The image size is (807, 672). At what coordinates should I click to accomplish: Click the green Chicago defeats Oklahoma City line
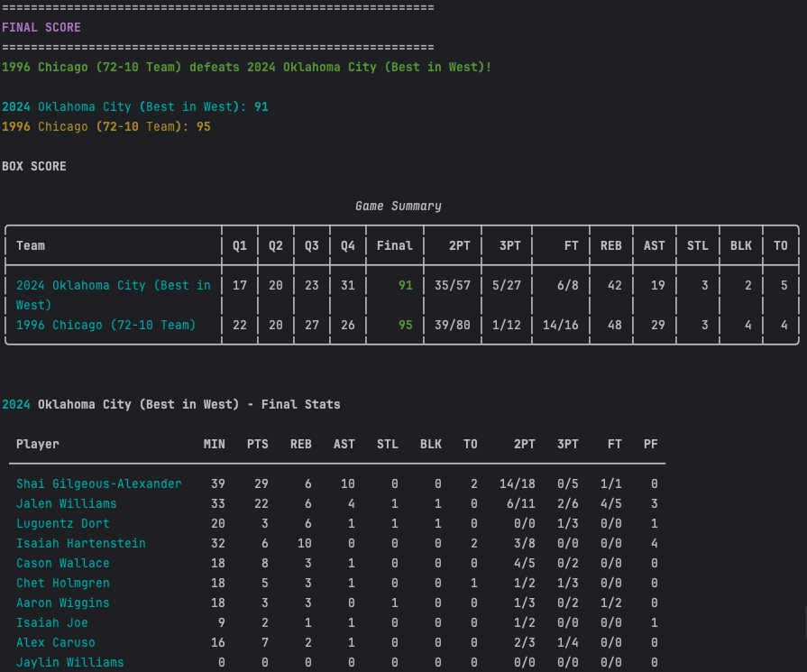pos(246,68)
